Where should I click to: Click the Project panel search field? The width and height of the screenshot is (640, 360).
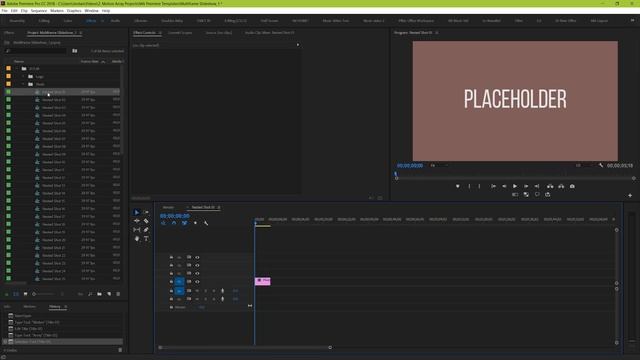[x=35, y=51]
